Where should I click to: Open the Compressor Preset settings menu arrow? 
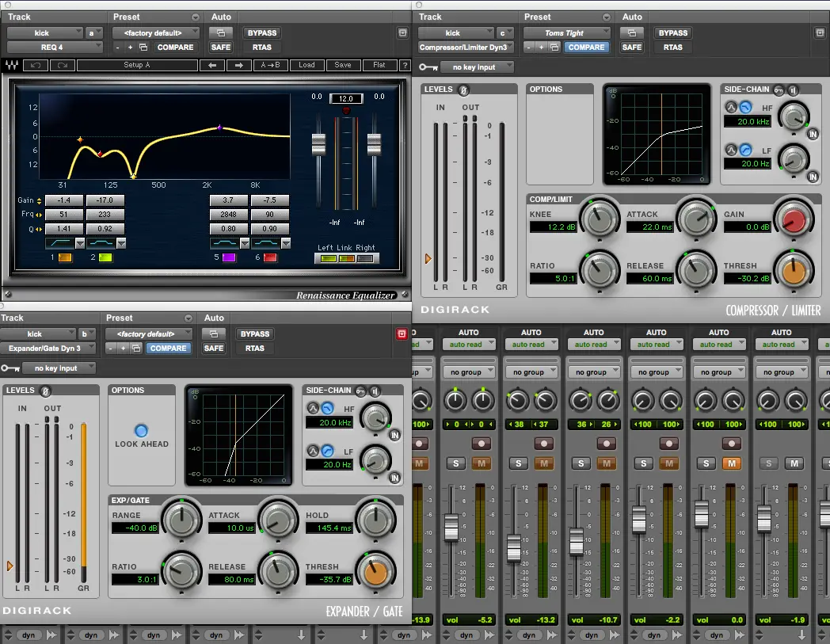(x=606, y=17)
